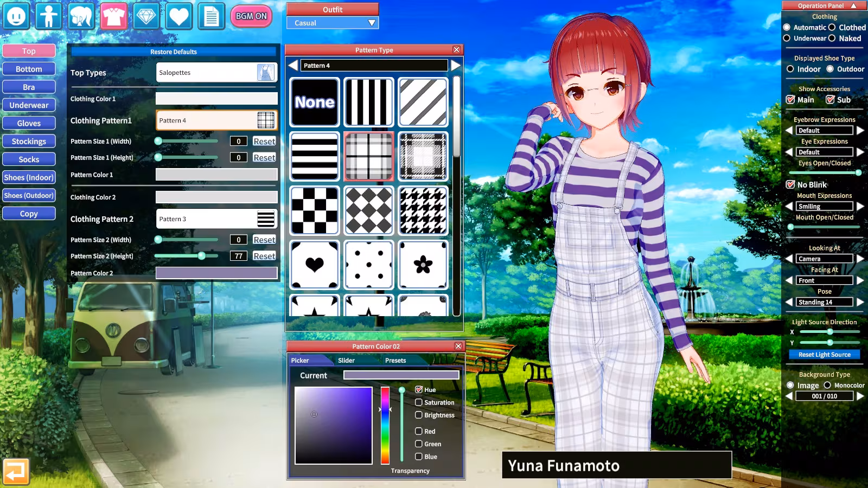The image size is (868, 488).
Task: Select Automatic clothing radio
Action: [x=787, y=27]
